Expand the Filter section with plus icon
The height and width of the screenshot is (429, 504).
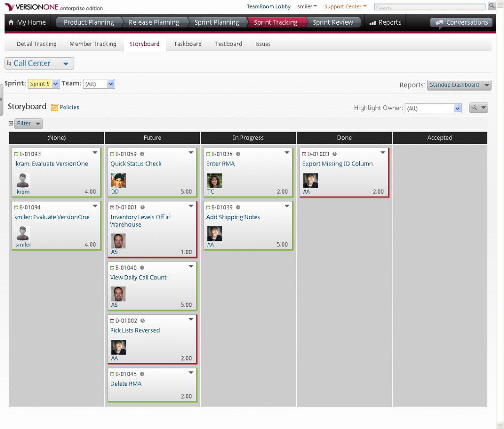tap(11, 124)
